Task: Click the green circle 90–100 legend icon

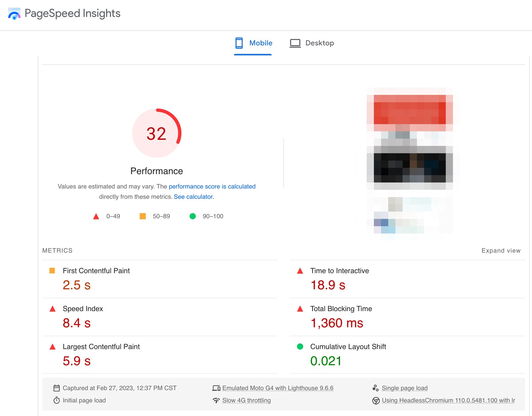Action: pyautogui.click(x=193, y=216)
